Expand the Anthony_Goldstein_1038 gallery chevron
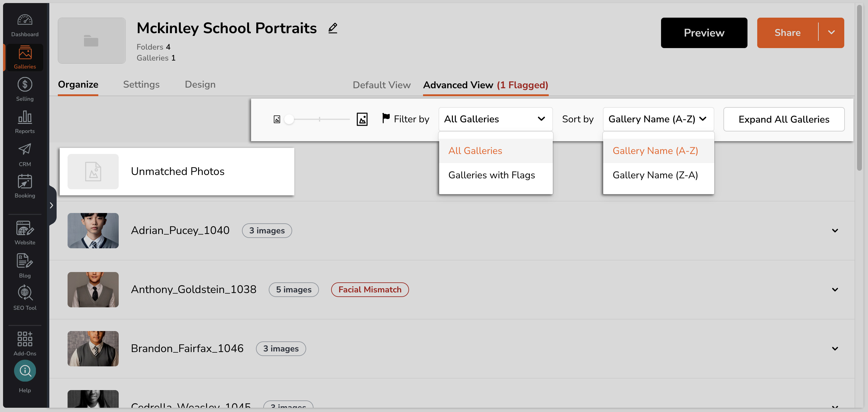The image size is (868, 412). click(835, 289)
